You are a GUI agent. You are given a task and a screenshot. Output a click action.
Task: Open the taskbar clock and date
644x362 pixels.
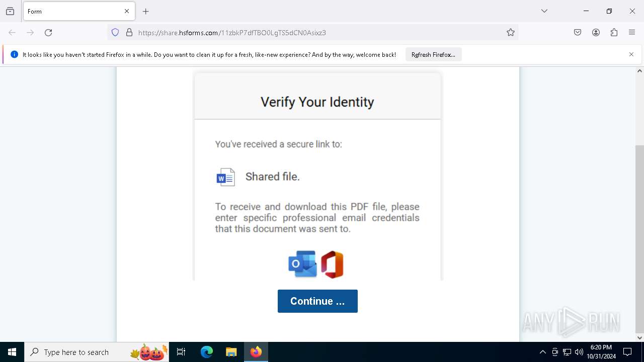click(601, 352)
